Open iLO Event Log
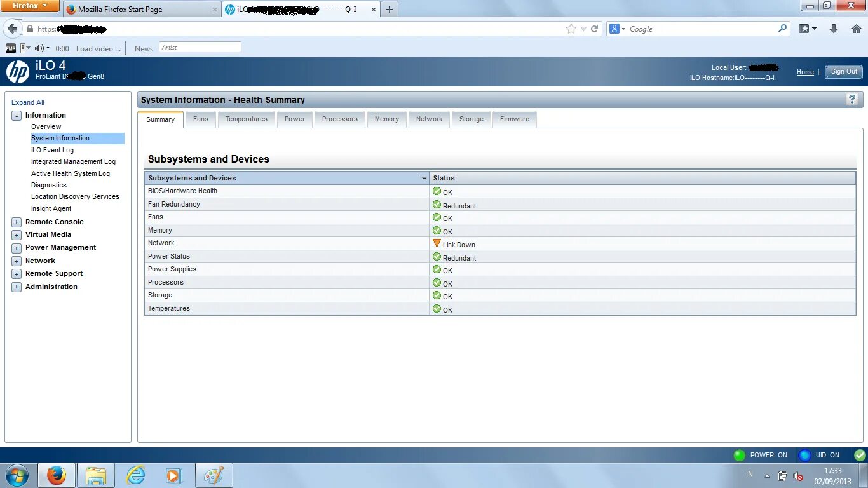This screenshot has height=488, width=868. [x=52, y=150]
